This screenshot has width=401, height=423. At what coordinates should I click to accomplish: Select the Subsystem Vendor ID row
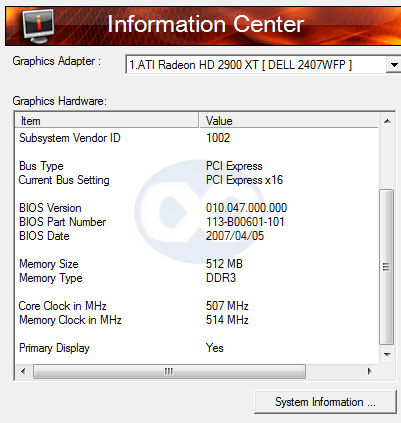click(x=197, y=138)
